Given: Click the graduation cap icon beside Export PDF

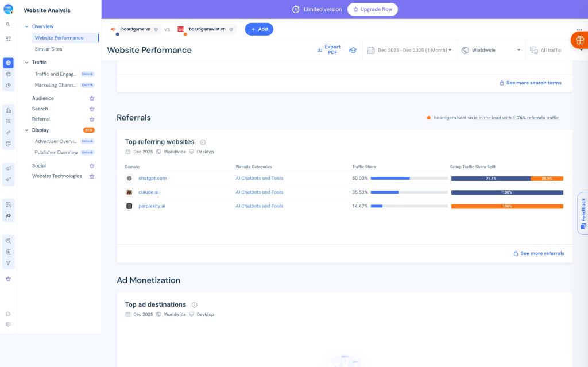Looking at the screenshot, I should pos(353,50).
